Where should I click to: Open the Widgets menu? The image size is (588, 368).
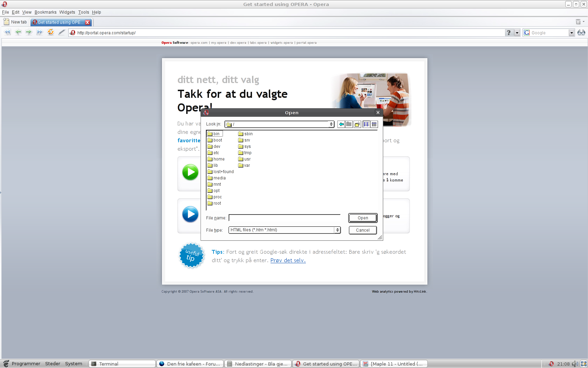pos(67,12)
